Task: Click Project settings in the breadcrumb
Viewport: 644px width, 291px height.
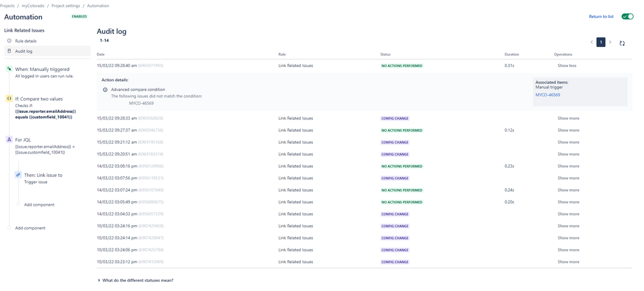Action: pos(66,6)
